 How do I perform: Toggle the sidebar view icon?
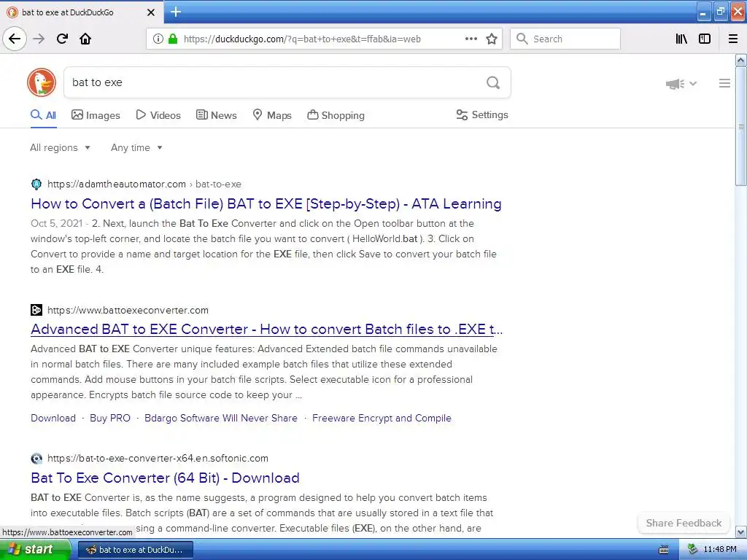tap(704, 39)
